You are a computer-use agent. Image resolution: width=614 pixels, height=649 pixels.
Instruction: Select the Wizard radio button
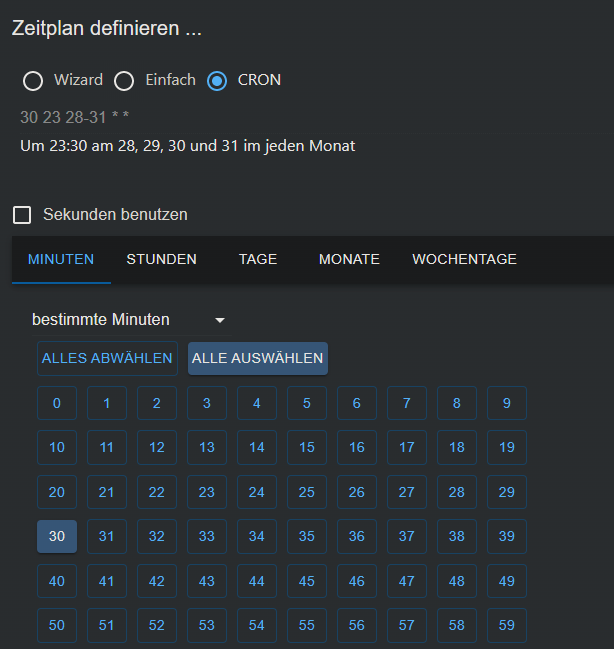pyautogui.click(x=33, y=80)
